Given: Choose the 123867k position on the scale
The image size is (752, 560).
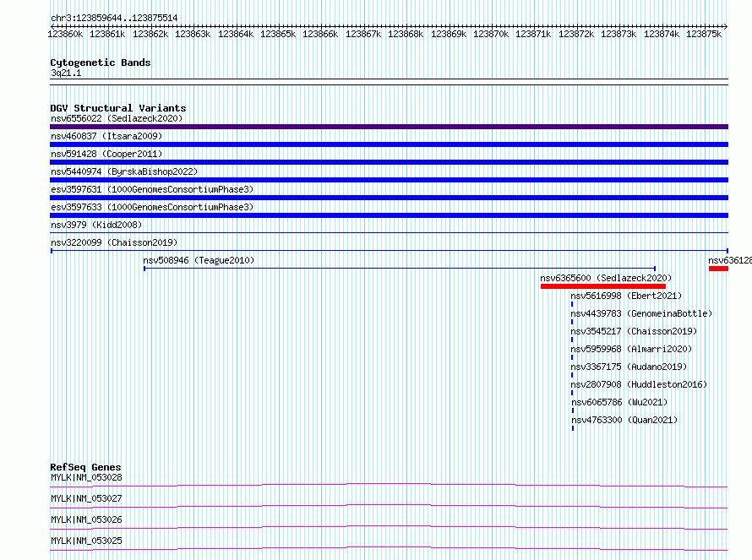Looking at the screenshot, I should 363,34.
